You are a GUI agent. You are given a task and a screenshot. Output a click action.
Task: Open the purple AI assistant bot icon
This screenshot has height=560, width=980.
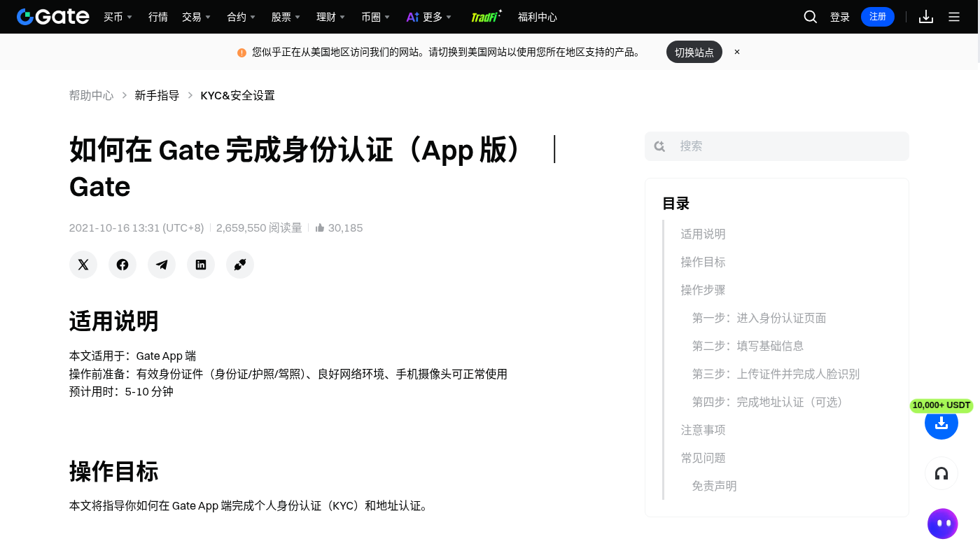click(943, 524)
